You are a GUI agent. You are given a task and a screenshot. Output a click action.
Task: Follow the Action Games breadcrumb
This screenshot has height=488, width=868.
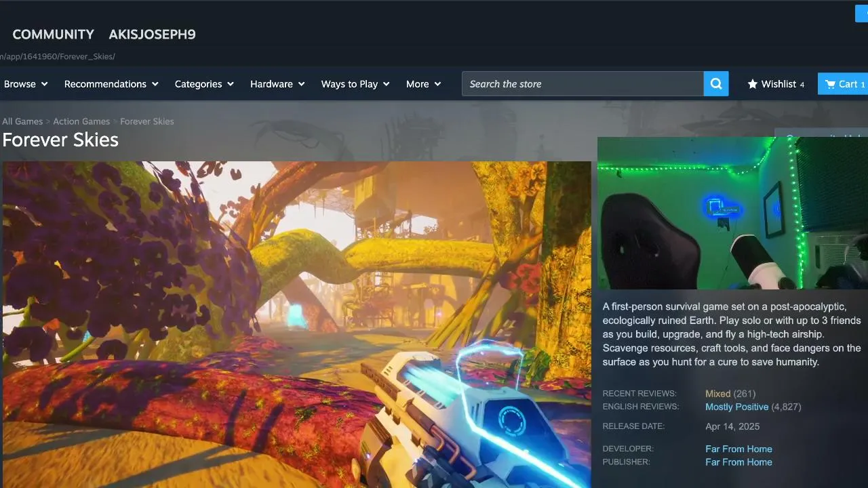(81, 121)
